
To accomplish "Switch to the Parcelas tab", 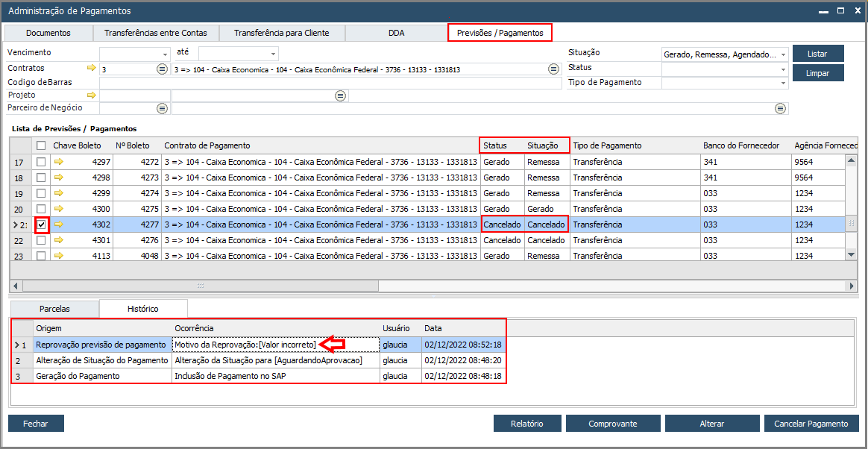I will point(54,308).
